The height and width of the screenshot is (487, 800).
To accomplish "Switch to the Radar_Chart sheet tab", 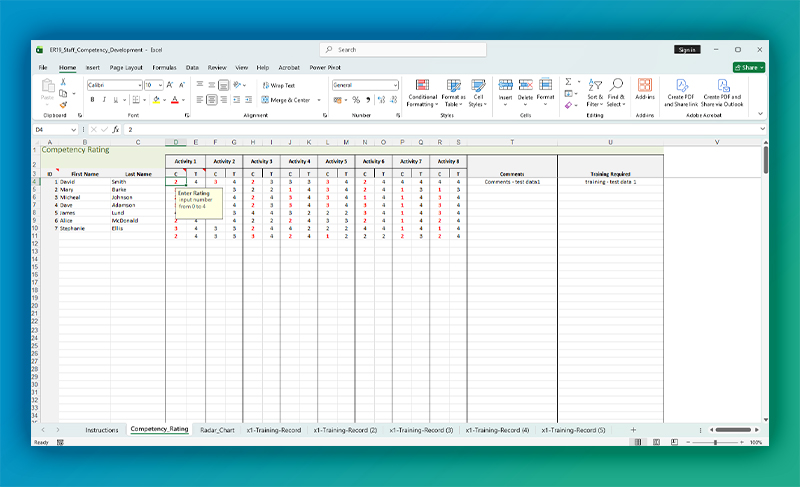I will (x=217, y=429).
